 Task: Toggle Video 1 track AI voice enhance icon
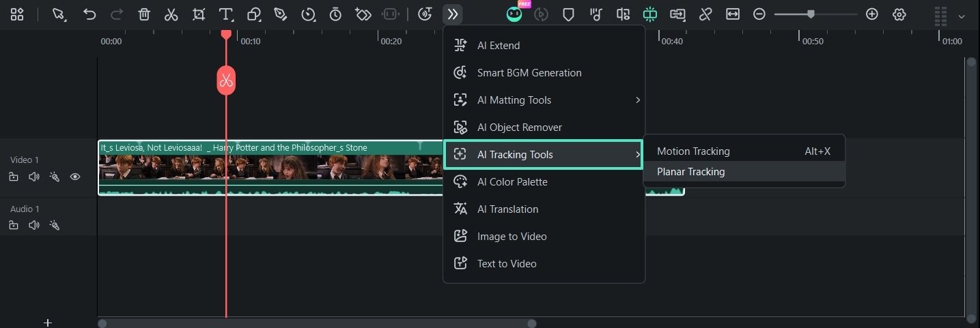[55, 177]
